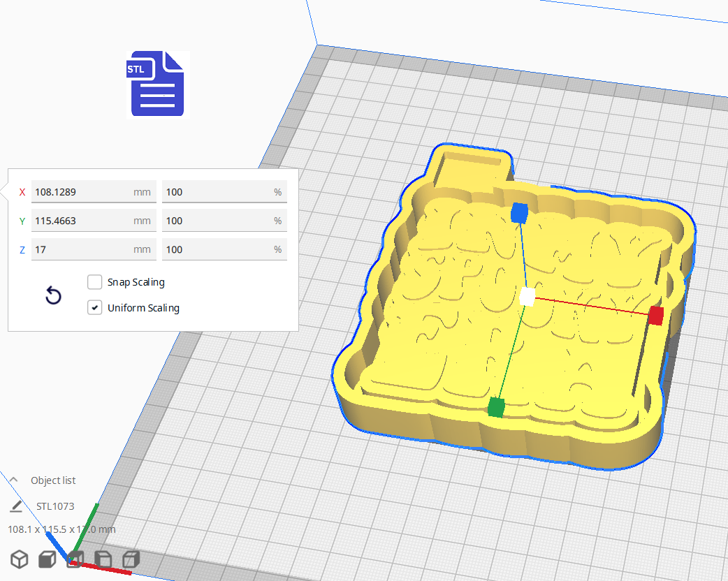This screenshot has width=728, height=581.
Task: Switch to the Front view icon
Action: pyautogui.click(x=46, y=559)
